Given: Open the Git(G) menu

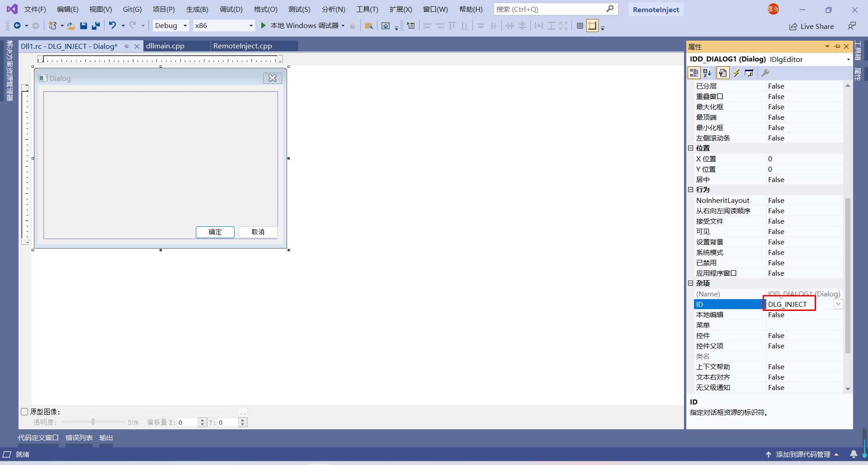Looking at the screenshot, I should point(132,9).
